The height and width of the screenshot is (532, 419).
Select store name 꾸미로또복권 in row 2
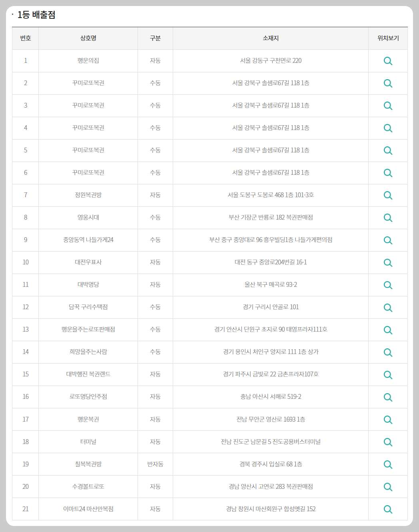[88, 83]
